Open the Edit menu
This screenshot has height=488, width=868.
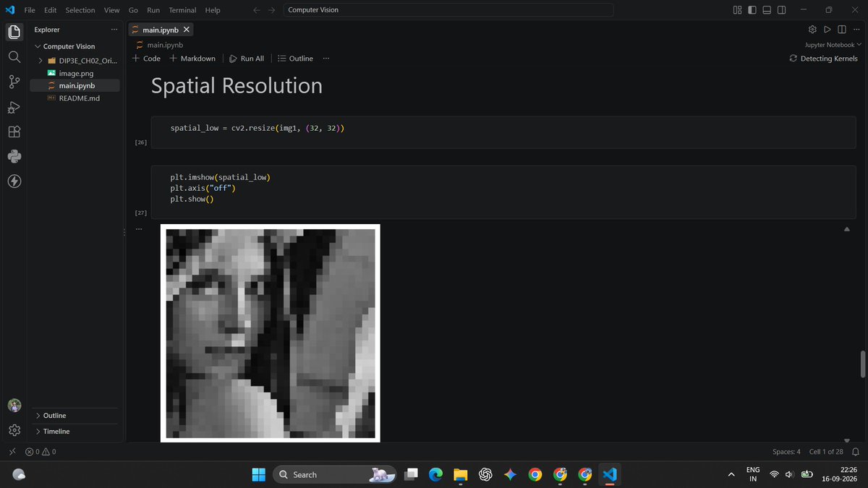coord(50,10)
